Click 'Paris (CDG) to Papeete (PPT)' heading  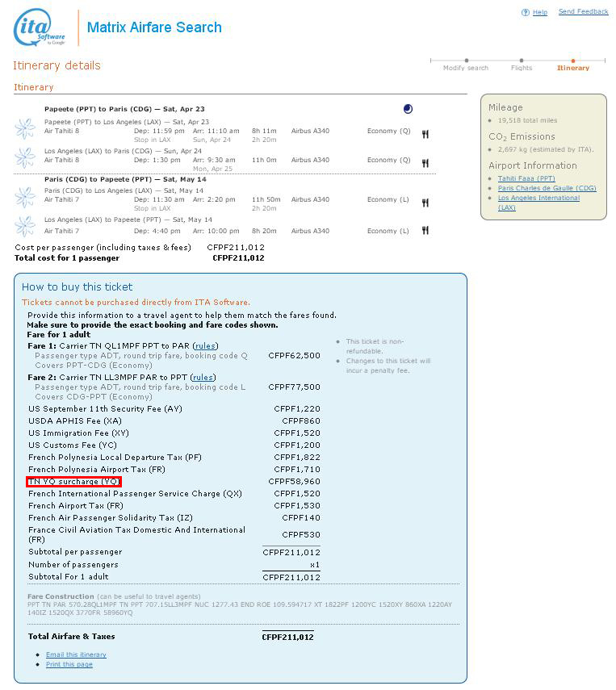125,179
